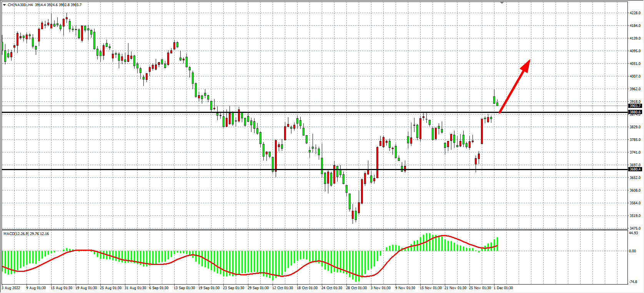The width and height of the screenshot is (644, 293).
Task: Click the 3903.7 current price label
Action: tap(635, 106)
